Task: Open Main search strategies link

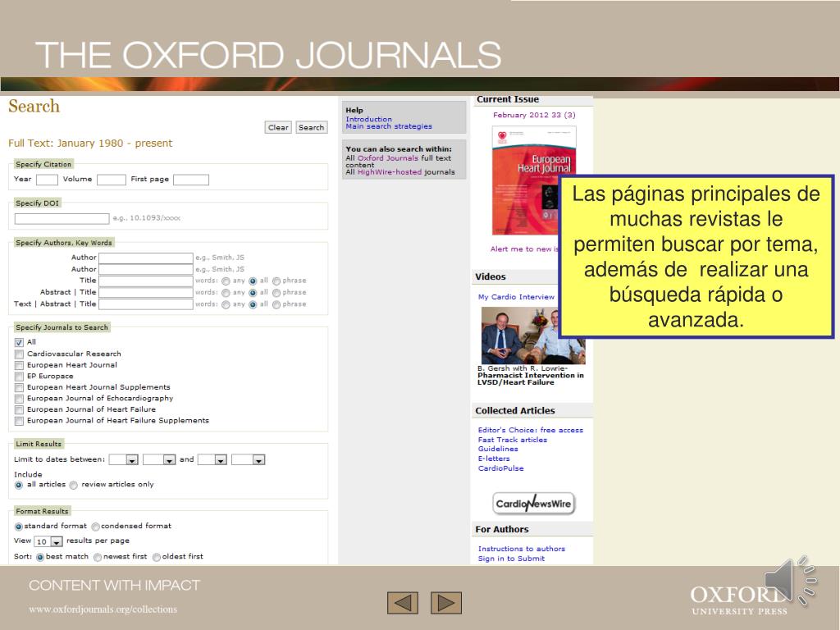Action: (389, 126)
